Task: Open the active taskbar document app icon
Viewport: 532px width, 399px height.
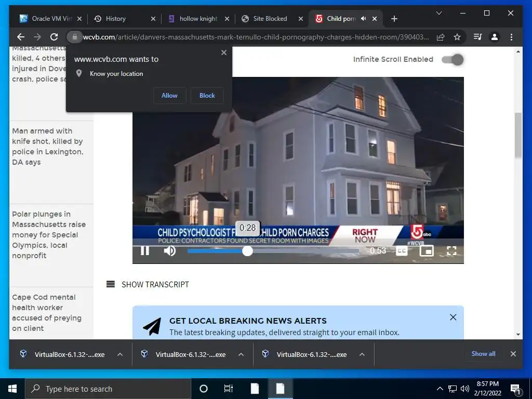Action: [280, 389]
